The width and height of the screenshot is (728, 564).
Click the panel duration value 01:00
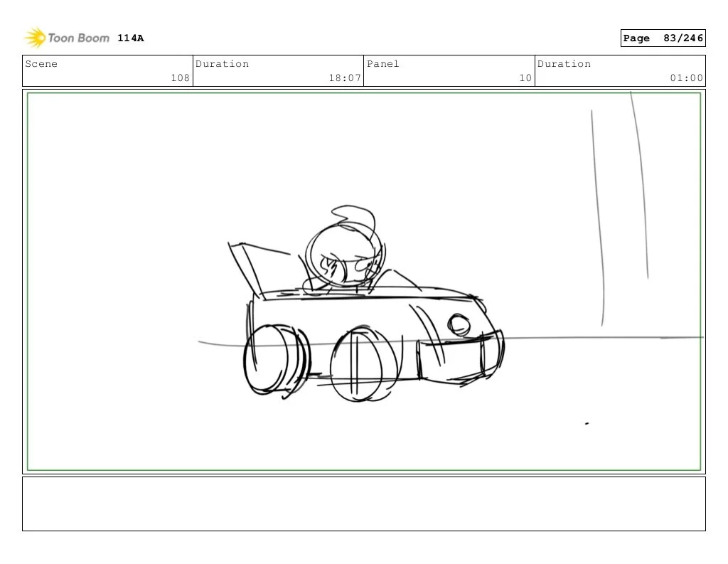pos(686,78)
